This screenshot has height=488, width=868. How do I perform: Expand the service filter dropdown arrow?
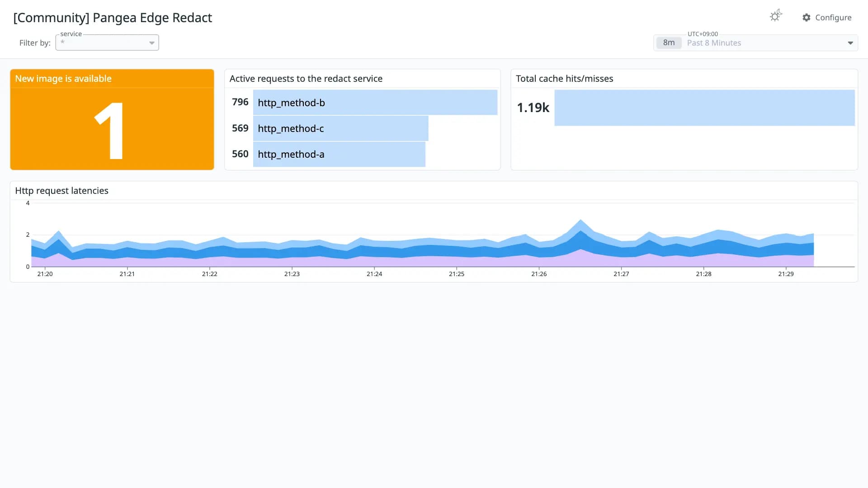(x=152, y=43)
